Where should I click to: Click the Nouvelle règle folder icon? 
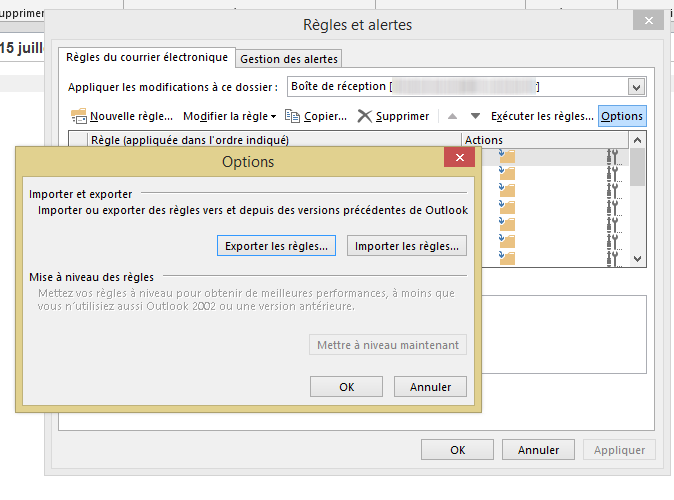click(80, 116)
